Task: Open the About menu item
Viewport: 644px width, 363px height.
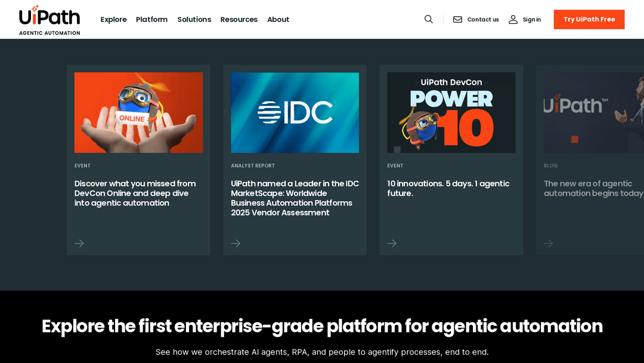Action: [x=278, y=20]
